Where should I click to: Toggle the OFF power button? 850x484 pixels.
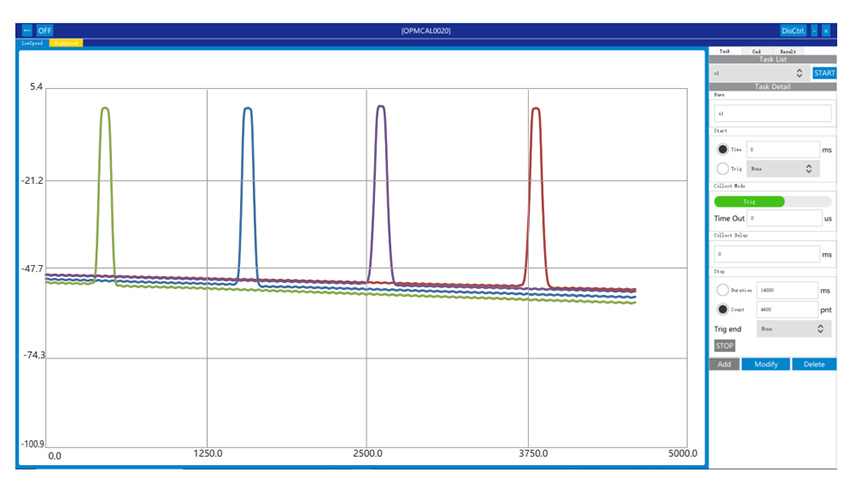click(x=45, y=31)
